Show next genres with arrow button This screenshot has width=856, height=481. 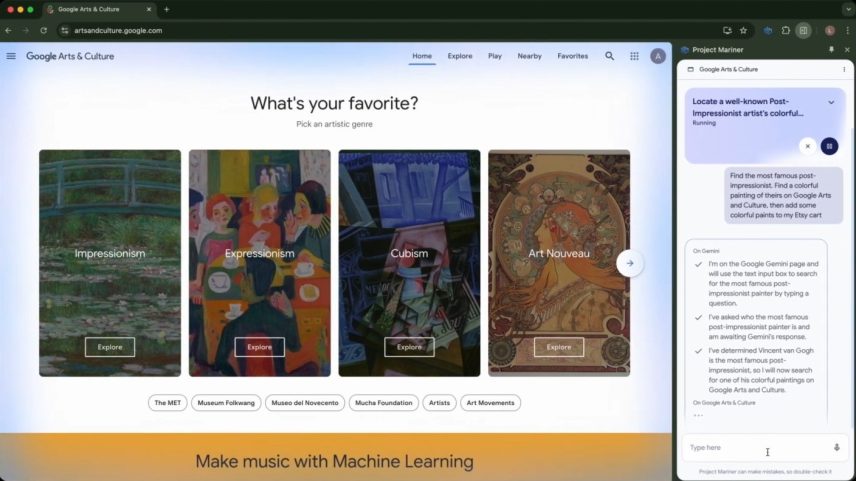629,263
